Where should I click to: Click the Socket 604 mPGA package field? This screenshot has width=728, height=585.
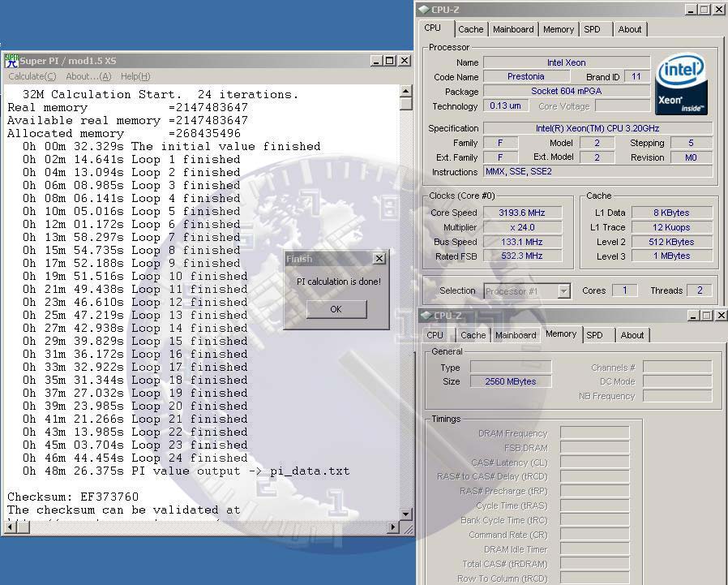pos(567,91)
